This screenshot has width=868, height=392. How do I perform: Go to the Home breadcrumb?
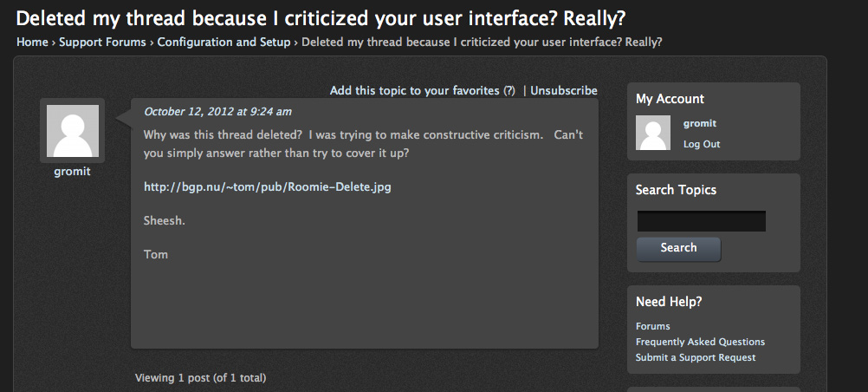32,42
